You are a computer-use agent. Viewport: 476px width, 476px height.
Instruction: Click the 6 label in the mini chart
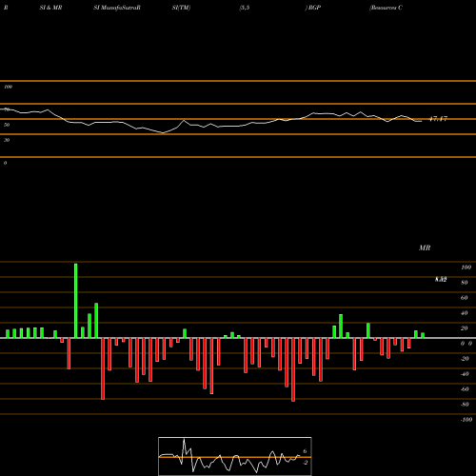click(x=305, y=451)
